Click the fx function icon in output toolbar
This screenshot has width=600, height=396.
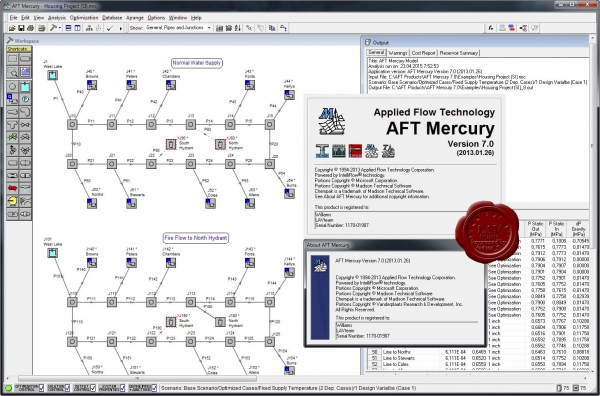[x=491, y=28]
